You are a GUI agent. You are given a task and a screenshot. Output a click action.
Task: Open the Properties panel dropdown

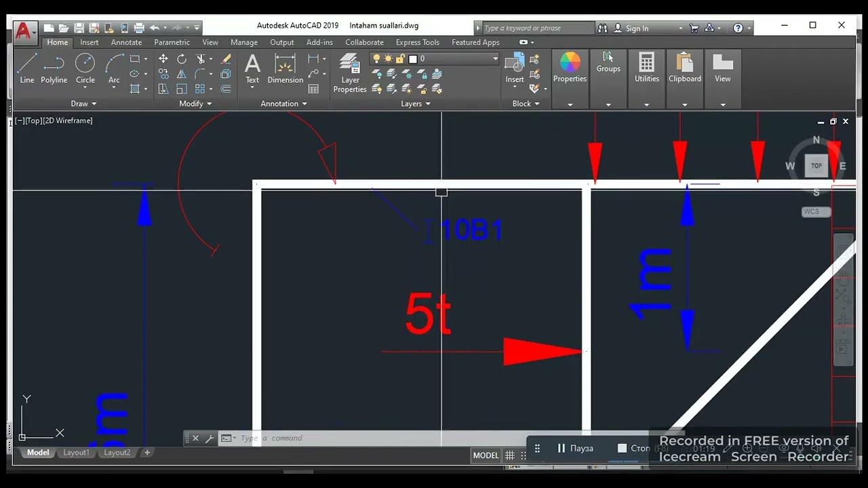[570, 104]
